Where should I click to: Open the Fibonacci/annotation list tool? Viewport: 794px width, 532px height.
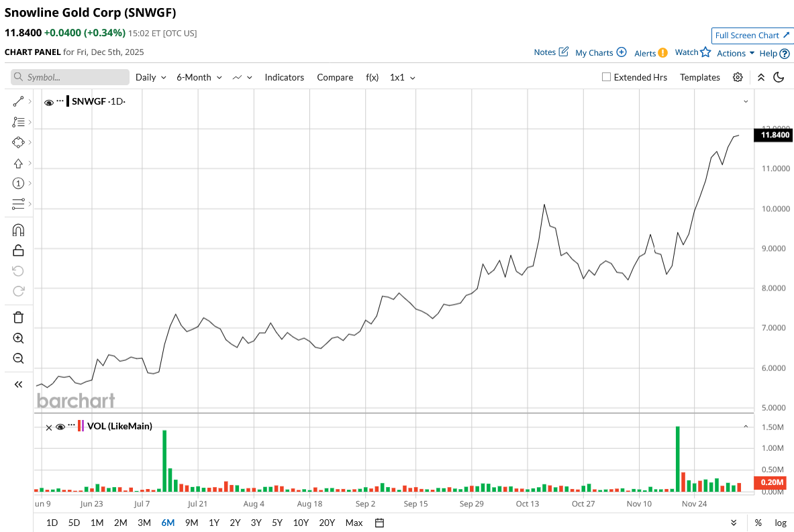pyautogui.click(x=18, y=122)
